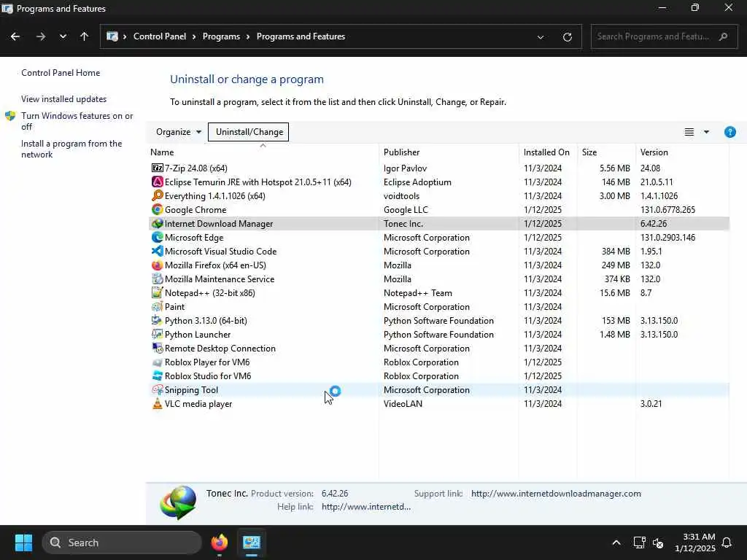Open the truncated help link URL
The height and width of the screenshot is (560, 747).
tap(366, 507)
